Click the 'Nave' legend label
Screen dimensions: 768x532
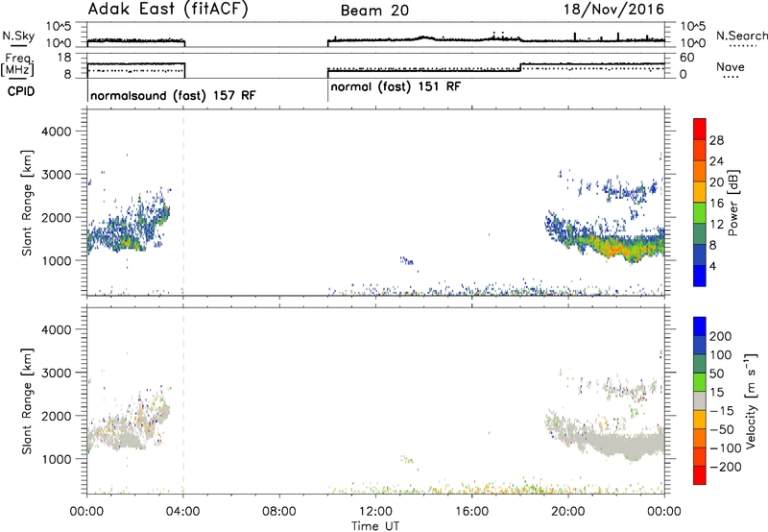[x=731, y=67]
